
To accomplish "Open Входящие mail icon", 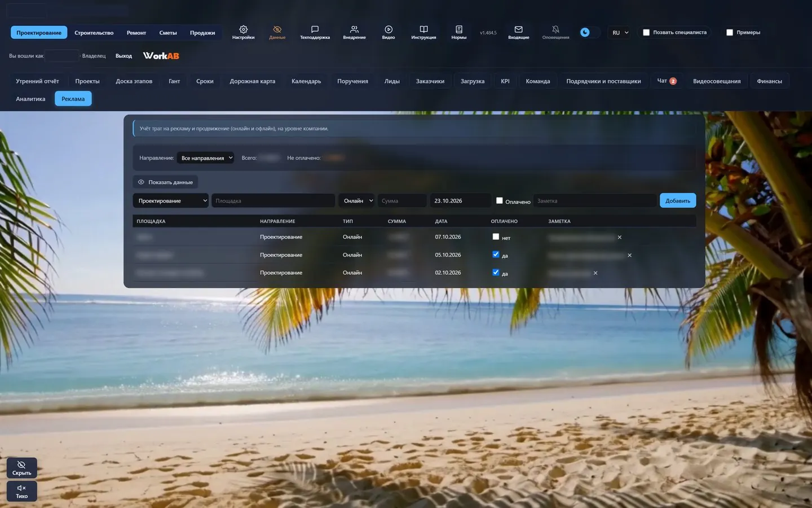I will tap(518, 32).
